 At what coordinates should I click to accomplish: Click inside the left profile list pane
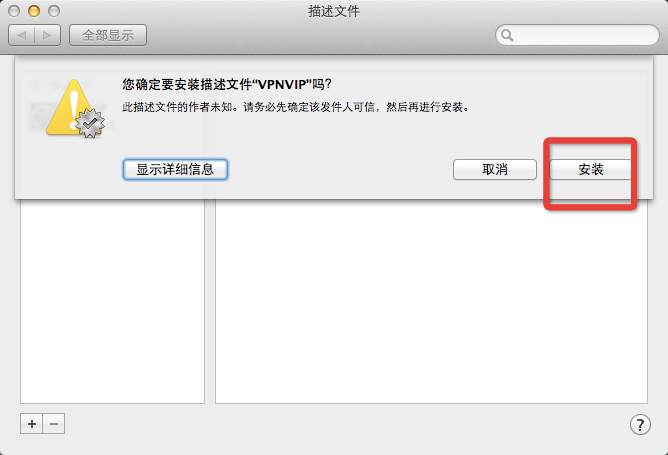coord(112,301)
